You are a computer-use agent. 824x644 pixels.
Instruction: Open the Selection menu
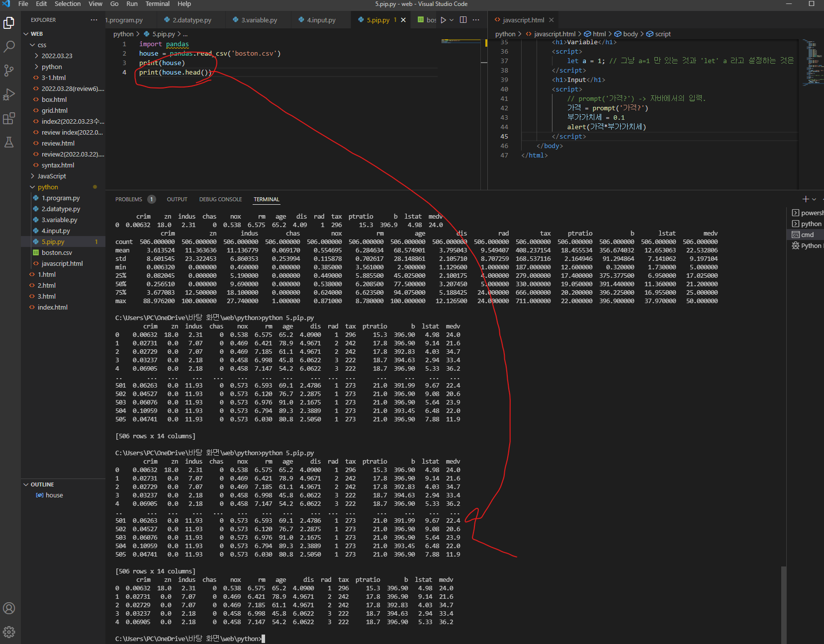coord(68,4)
